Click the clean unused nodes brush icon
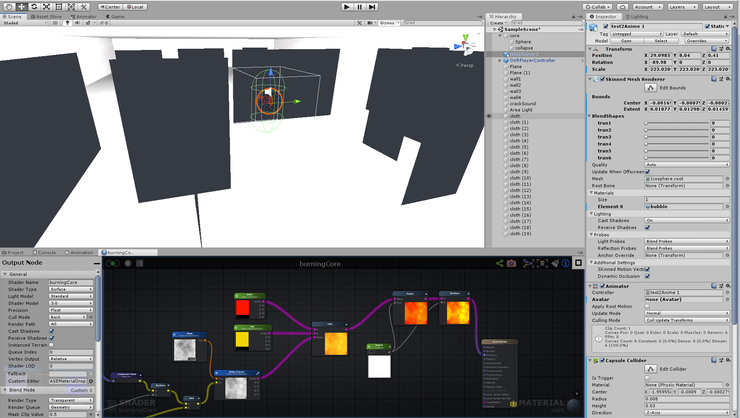The image size is (740, 418). (555, 263)
